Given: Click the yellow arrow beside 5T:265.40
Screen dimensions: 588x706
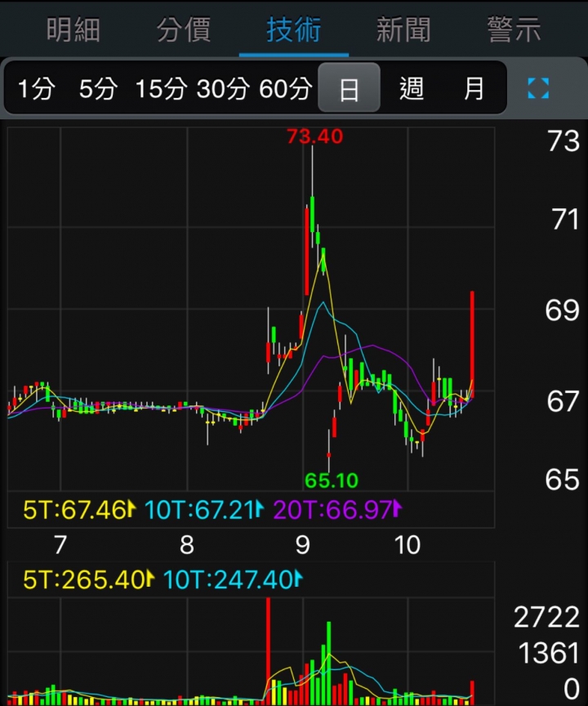Looking at the screenshot, I should [151, 579].
